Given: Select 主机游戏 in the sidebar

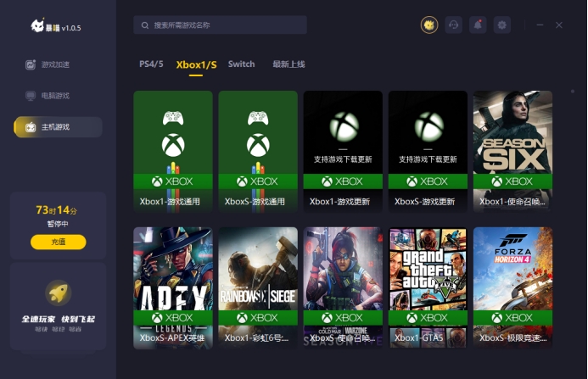Looking at the screenshot, I should point(59,127).
